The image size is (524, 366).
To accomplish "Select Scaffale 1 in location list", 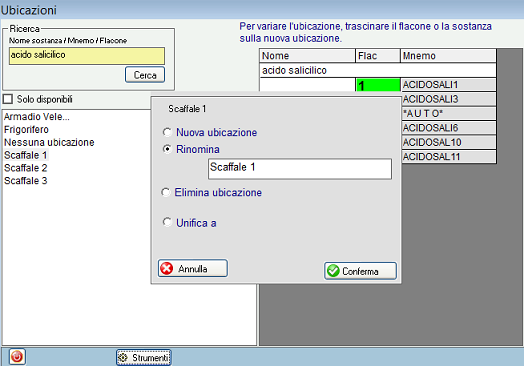I will pyautogui.click(x=26, y=155).
